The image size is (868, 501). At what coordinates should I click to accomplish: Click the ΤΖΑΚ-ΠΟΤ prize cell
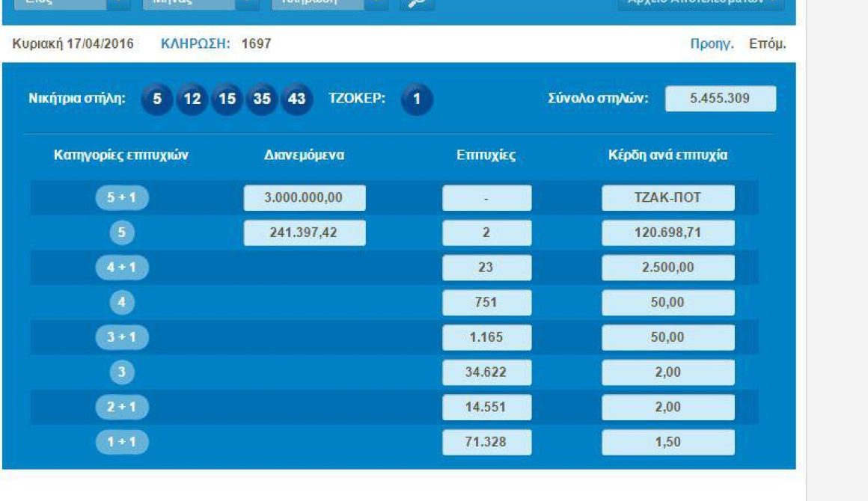pyautogui.click(x=668, y=197)
